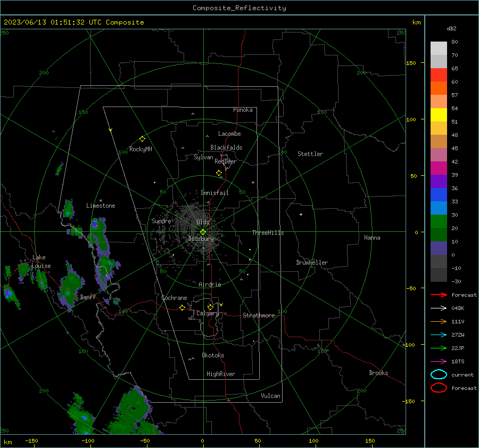This screenshot has height=448, width=479.
Task: Click the Limestone label
Action: (x=101, y=206)
